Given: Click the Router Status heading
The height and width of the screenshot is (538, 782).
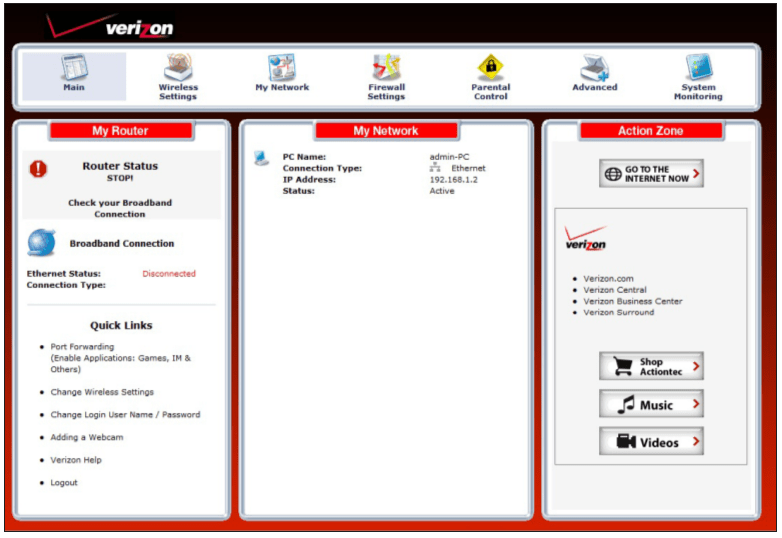Looking at the screenshot, I should coord(120,166).
